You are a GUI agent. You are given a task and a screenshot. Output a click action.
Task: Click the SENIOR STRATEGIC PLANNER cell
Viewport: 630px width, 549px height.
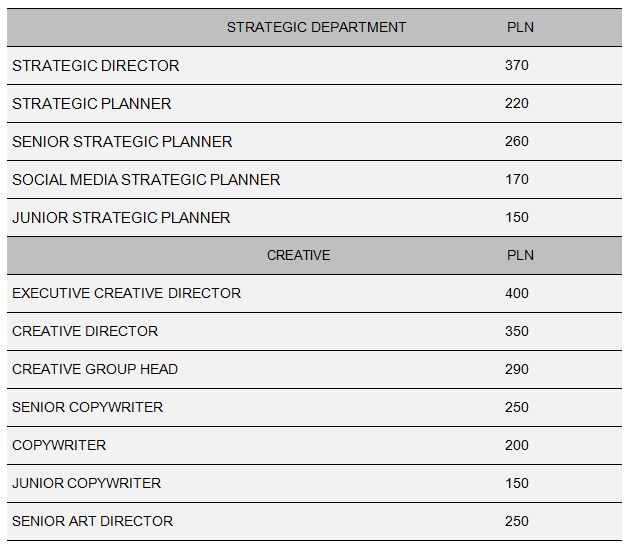click(122, 142)
